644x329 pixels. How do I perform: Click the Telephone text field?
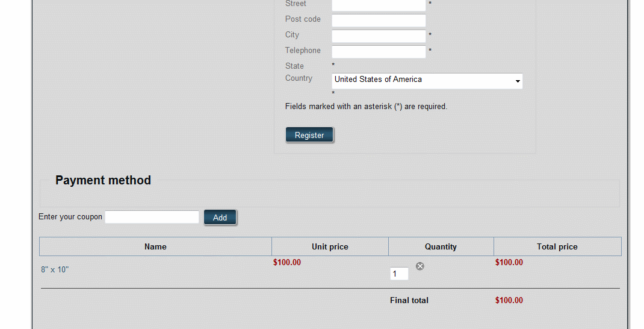379,52
